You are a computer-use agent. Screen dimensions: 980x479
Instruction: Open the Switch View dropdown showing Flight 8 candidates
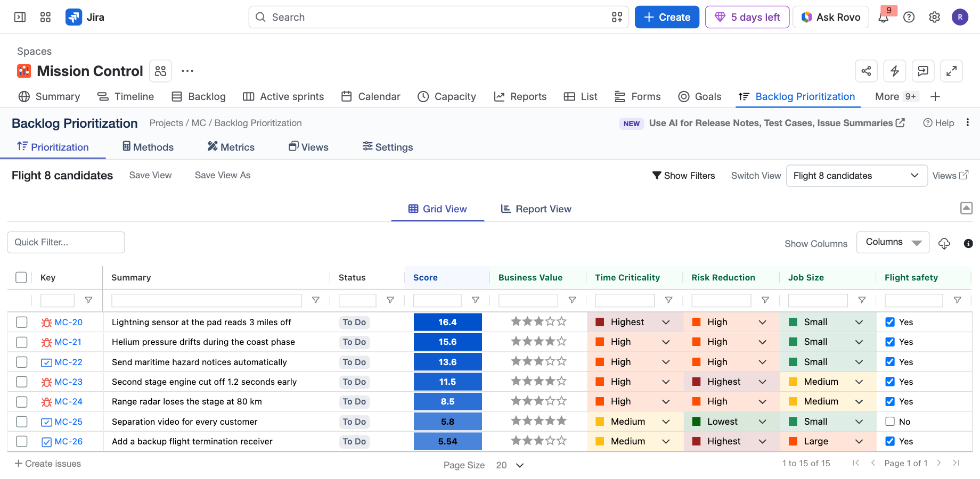[857, 176]
